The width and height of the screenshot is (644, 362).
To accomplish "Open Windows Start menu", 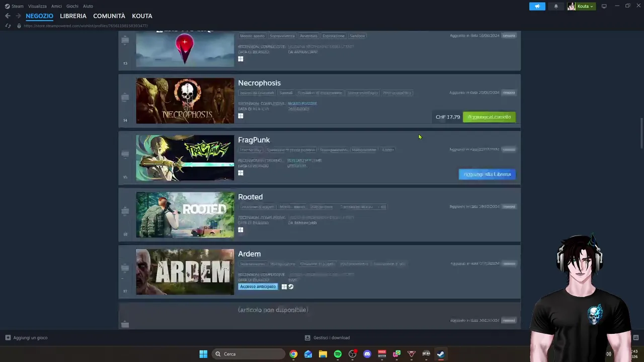I will coord(203,354).
